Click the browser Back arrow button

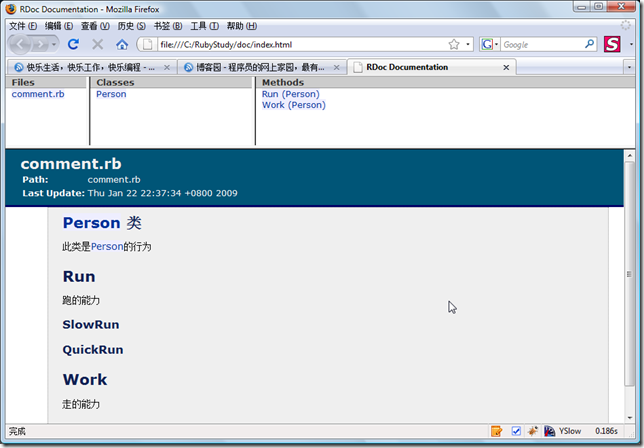[20, 44]
